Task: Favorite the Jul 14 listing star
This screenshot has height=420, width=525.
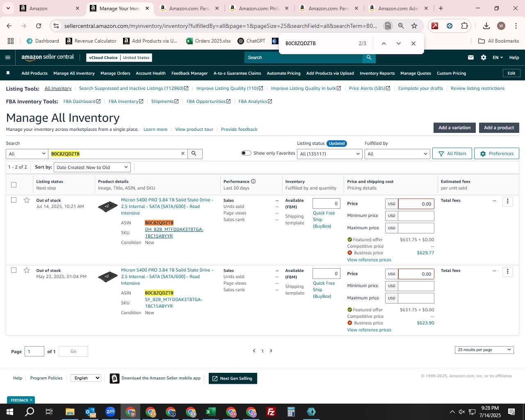Action: point(27,200)
